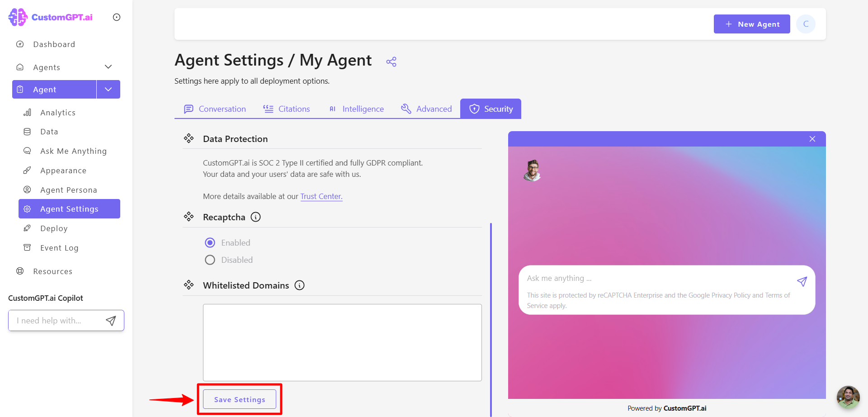Open Appearance settings
Screen dimensions: 868x417
tap(63, 171)
